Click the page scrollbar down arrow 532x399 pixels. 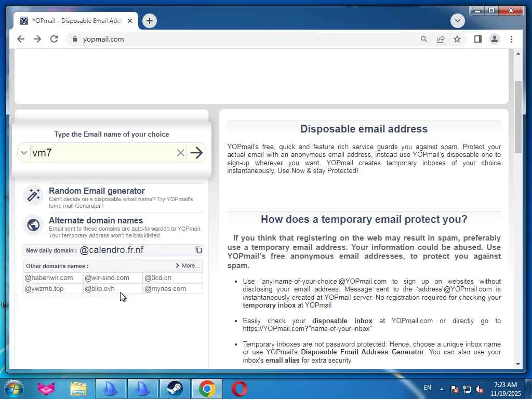(518, 364)
